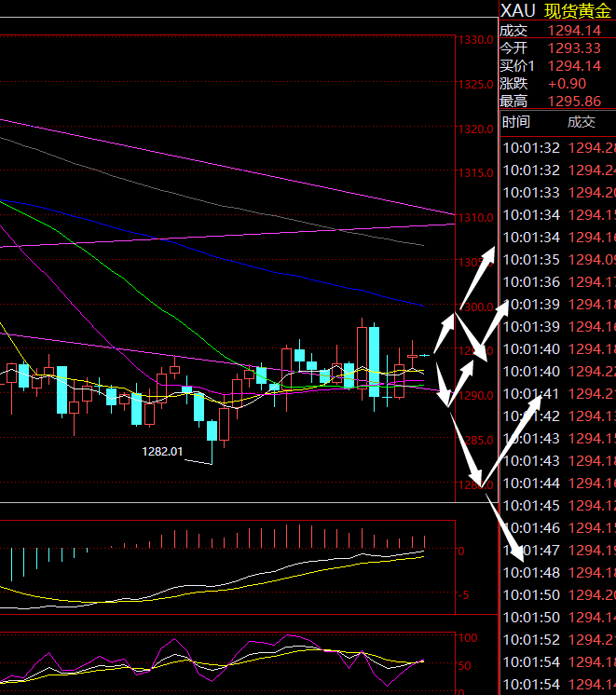
Task: Click the XAU symbol code header
Action: coord(518,11)
